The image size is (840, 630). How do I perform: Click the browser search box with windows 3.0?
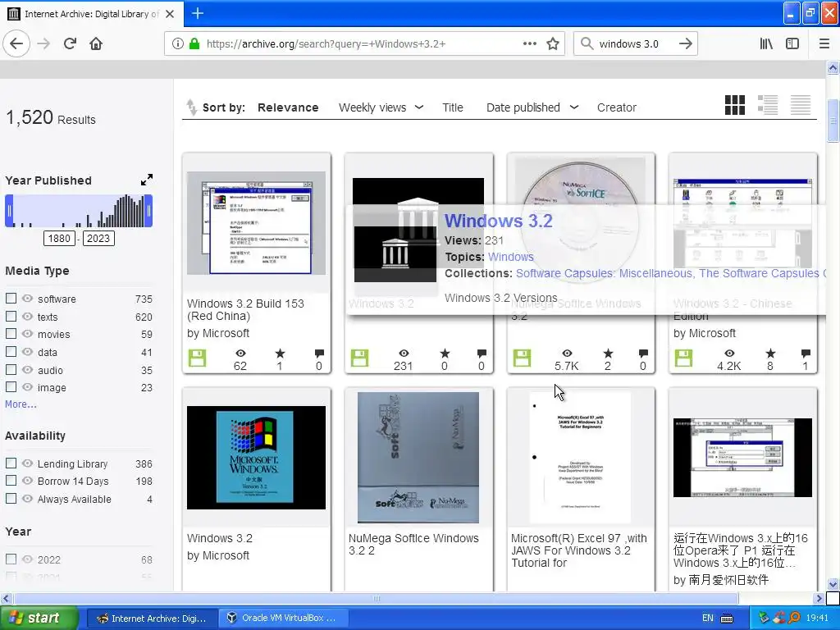[x=634, y=44]
